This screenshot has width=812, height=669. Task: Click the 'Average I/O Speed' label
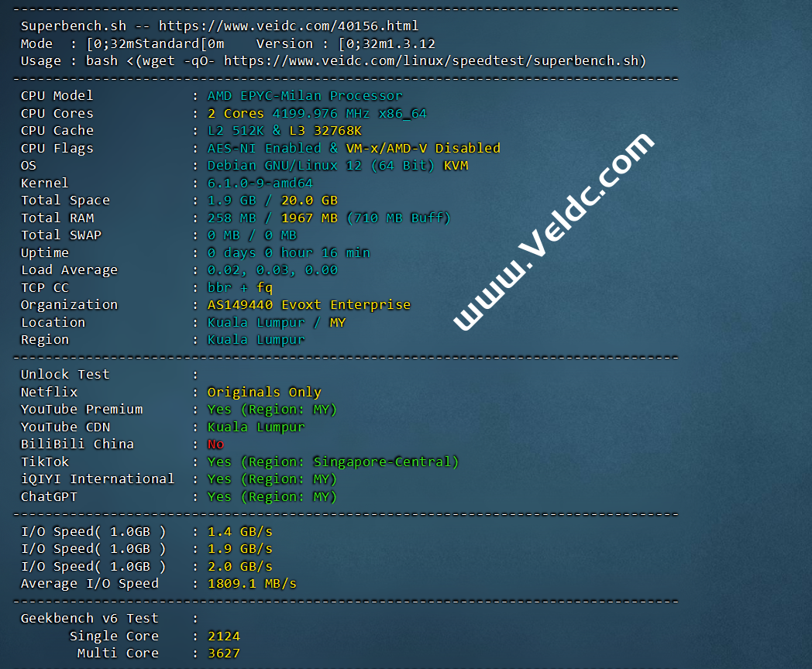pos(90,584)
